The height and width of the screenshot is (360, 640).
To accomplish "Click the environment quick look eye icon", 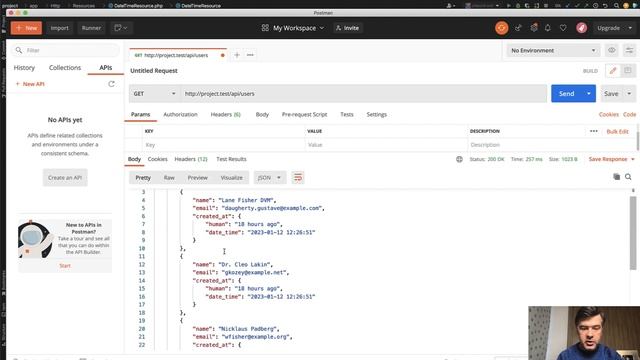I will pos(611,50).
